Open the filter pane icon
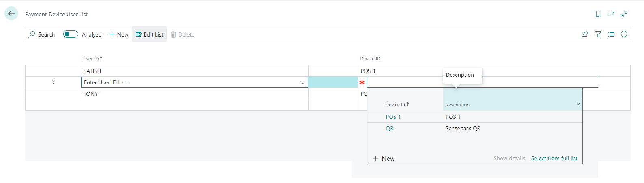The height and width of the screenshot is (183, 644). tap(598, 34)
